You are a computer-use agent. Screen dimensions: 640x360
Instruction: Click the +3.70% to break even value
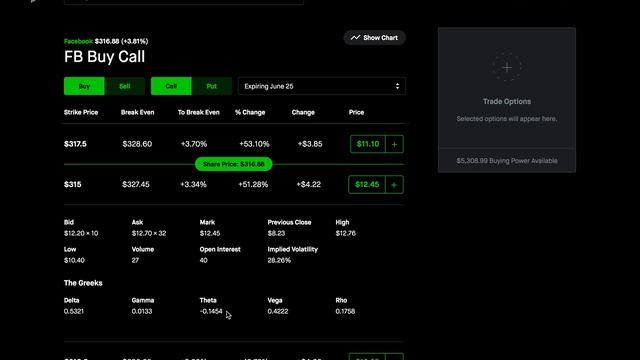pos(194,144)
